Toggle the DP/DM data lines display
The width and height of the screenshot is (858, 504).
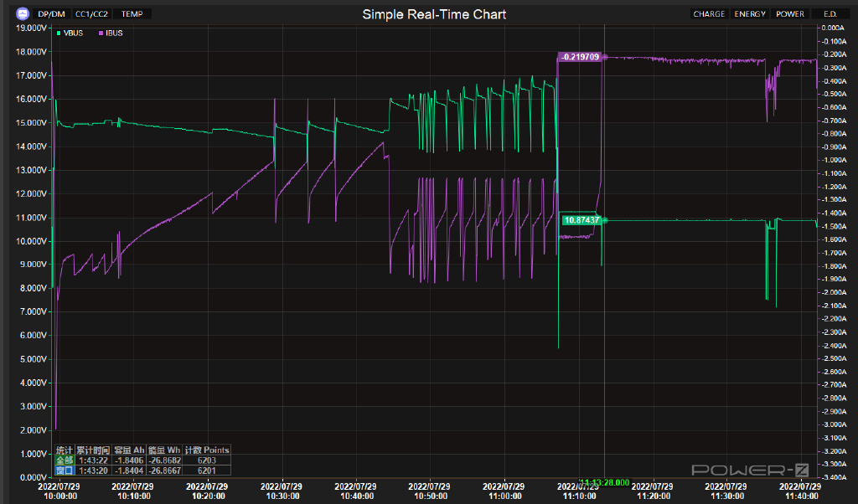[x=51, y=14]
